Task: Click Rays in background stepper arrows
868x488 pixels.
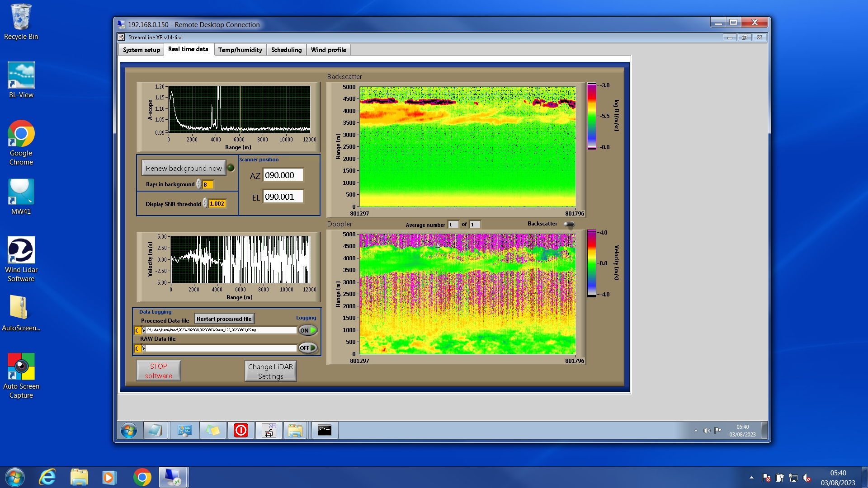Action: click(x=199, y=184)
